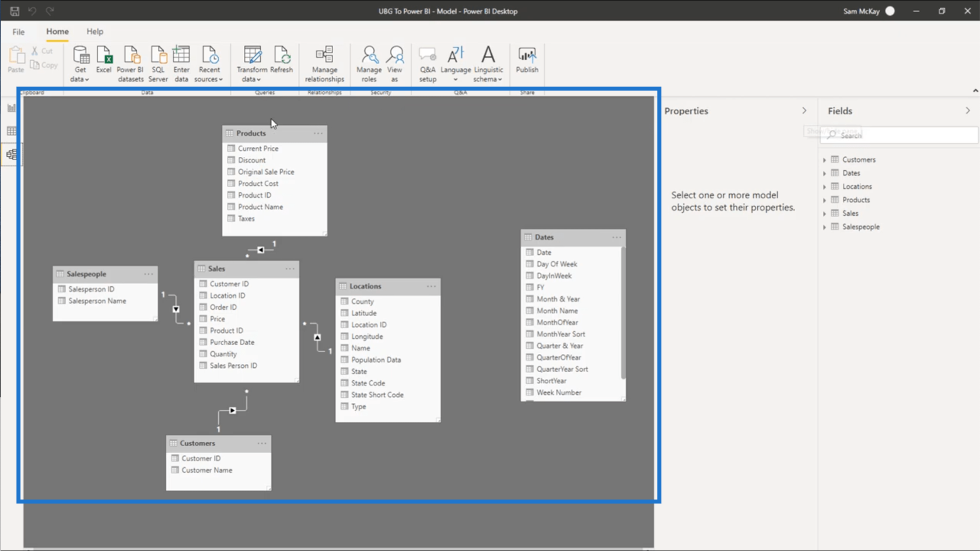The image size is (980, 551).
Task: Open Locations table more options menu
Action: pos(431,286)
